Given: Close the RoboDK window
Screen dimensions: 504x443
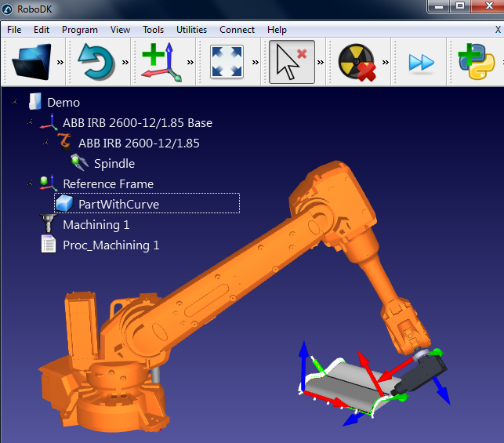Looking at the screenshot, I should pos(488,5).
